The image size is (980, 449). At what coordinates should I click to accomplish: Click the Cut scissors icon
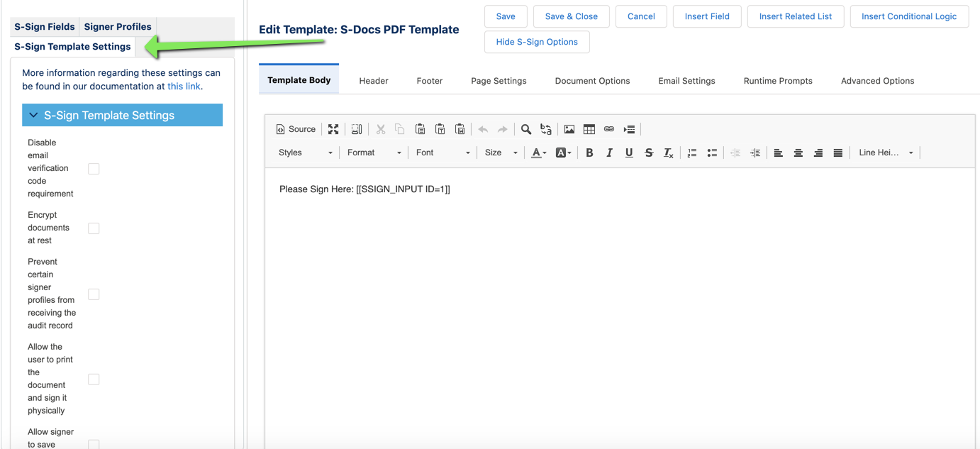coord(381,129)
